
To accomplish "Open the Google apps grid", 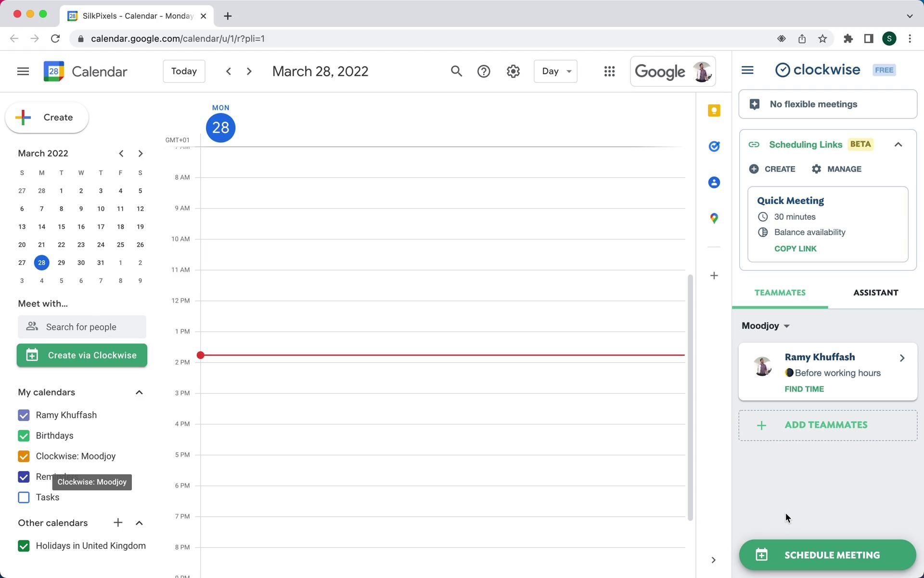I will 609,71.
